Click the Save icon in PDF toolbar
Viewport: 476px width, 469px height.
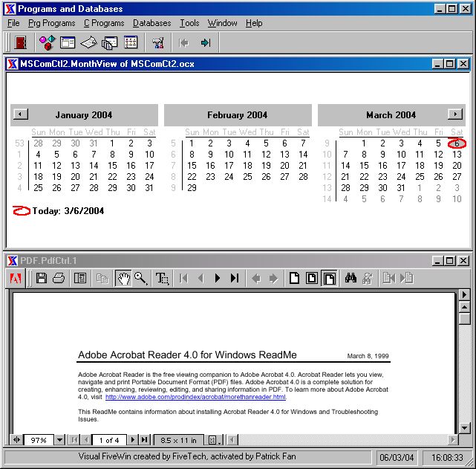[x=42, y=278]
